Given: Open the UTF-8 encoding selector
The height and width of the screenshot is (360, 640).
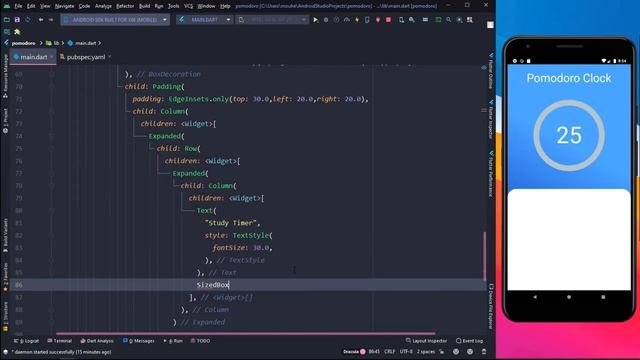Looking at the screenshot, I should (406, 351).
